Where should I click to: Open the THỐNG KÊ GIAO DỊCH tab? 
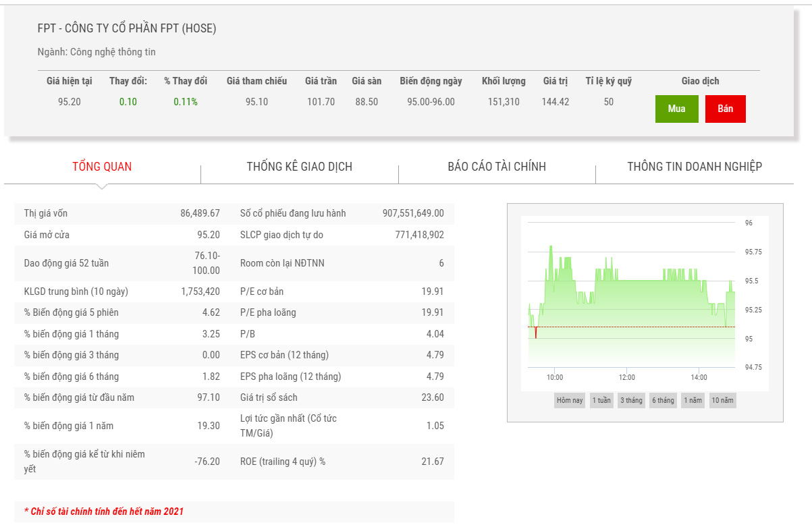[299, 167]
